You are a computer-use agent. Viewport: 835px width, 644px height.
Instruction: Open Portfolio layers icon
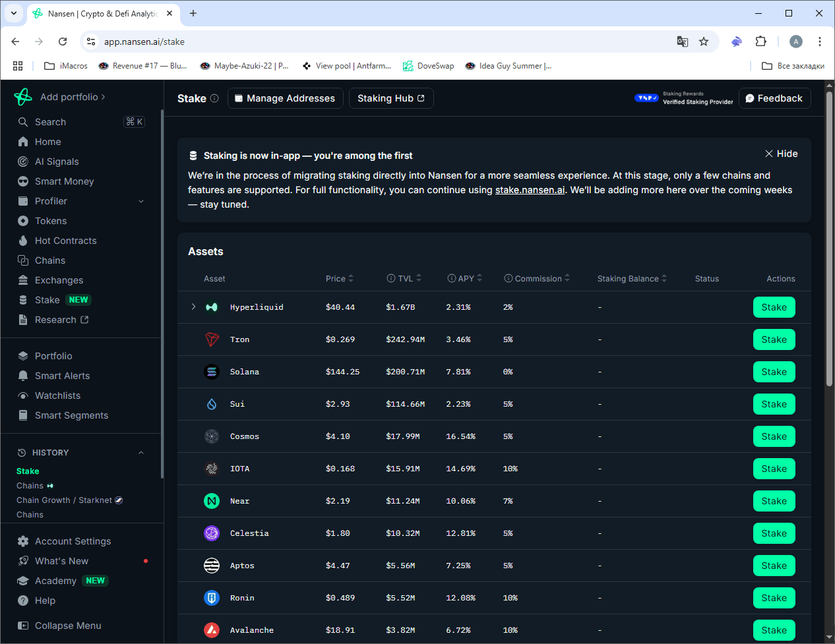pos(23,356)
